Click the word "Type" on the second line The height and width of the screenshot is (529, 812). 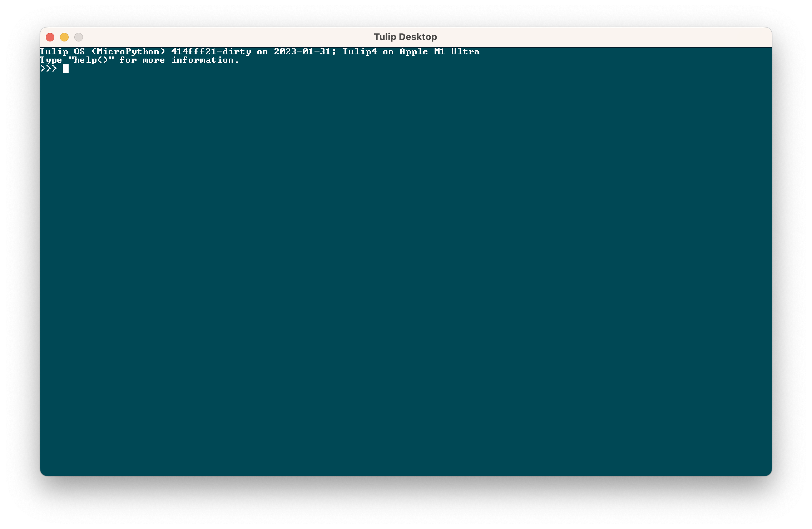51,60
